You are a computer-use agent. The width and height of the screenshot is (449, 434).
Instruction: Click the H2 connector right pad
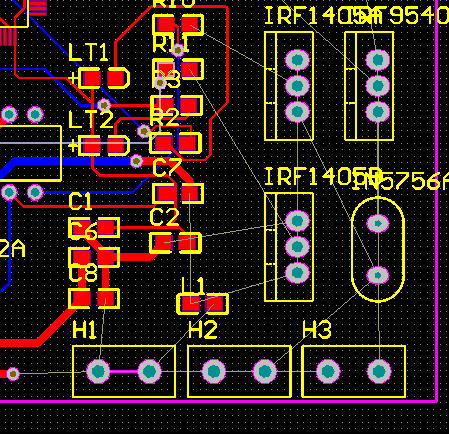[x=265, y=371]
